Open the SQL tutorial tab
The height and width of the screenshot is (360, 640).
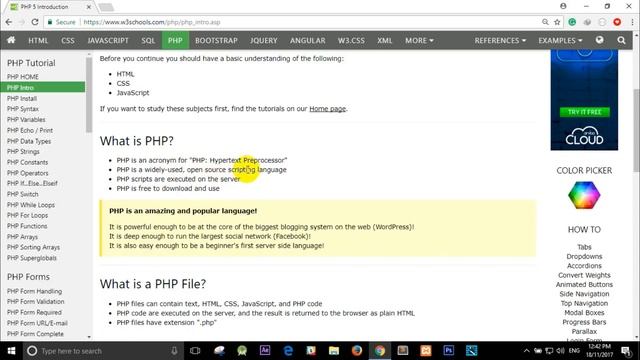click(x=148, y=40)
